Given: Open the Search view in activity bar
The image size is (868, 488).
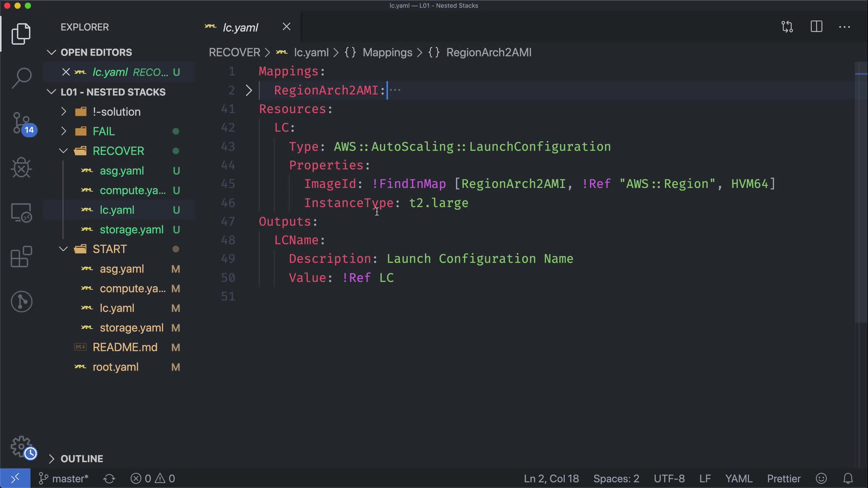Looking at the screenshot, I should click(x=21, y=78).
